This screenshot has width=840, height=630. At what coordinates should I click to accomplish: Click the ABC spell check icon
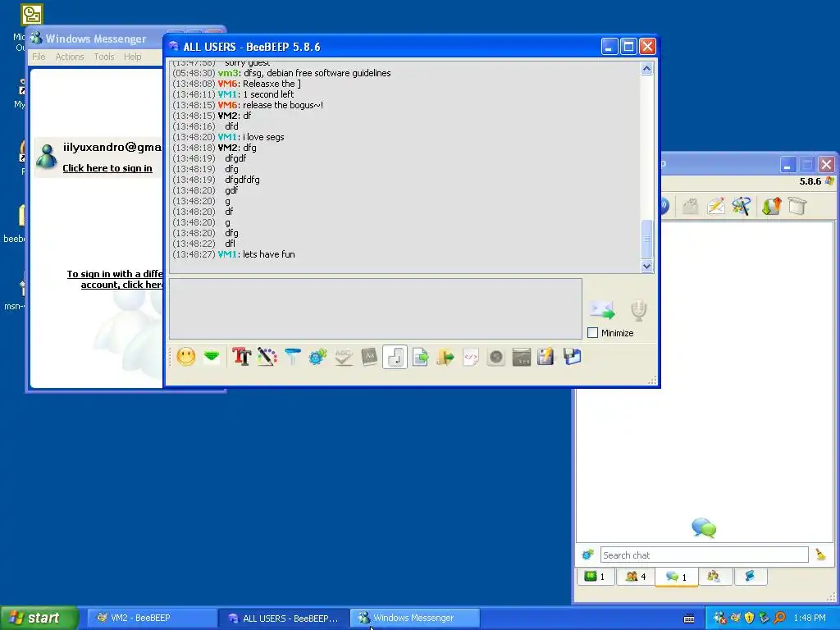click(344, 357)
